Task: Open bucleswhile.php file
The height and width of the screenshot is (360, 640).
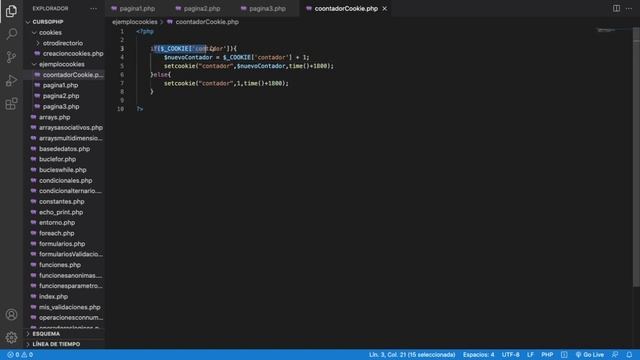Action: pyautogui.click(x=62, y=170)
